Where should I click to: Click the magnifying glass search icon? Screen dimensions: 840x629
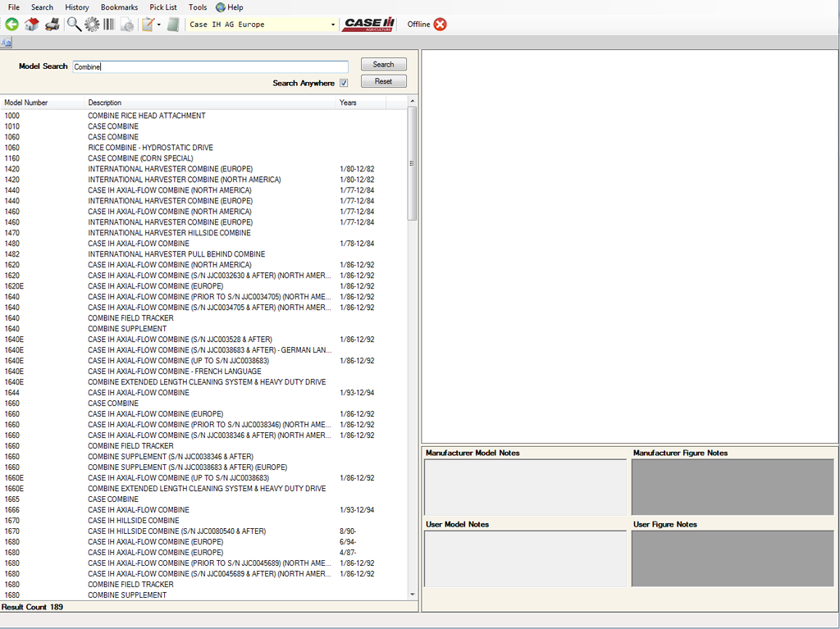pyautogui.click(x=74, y=25)
